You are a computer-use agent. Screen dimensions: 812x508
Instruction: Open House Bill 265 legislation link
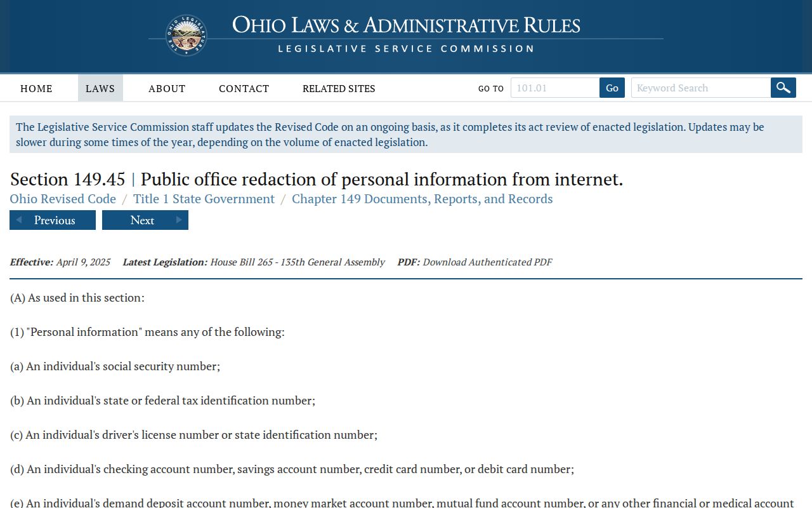tap(298, 262)
